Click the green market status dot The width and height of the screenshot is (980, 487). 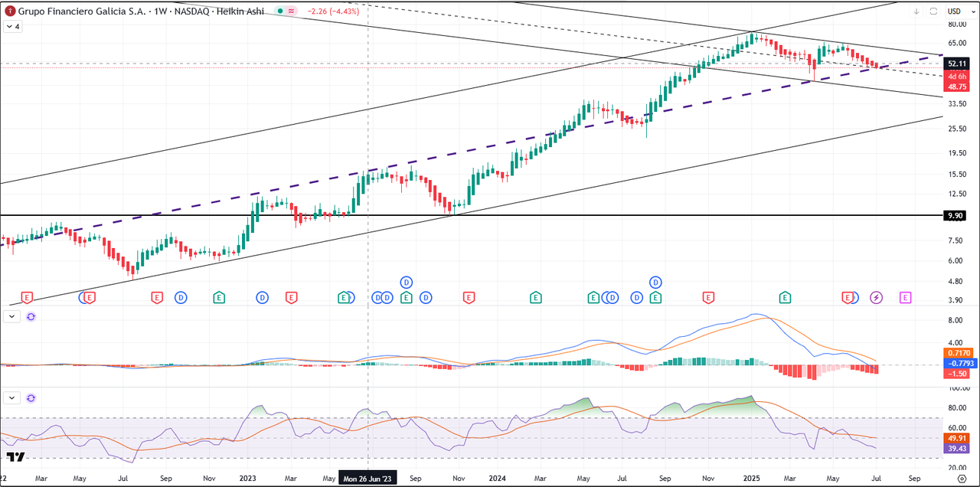(280, 11)
